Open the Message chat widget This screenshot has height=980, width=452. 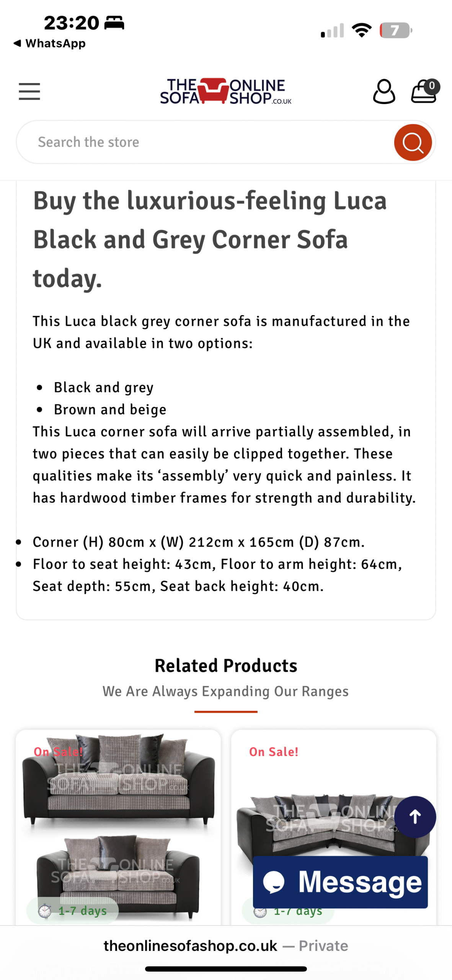[x=340, y=882]
